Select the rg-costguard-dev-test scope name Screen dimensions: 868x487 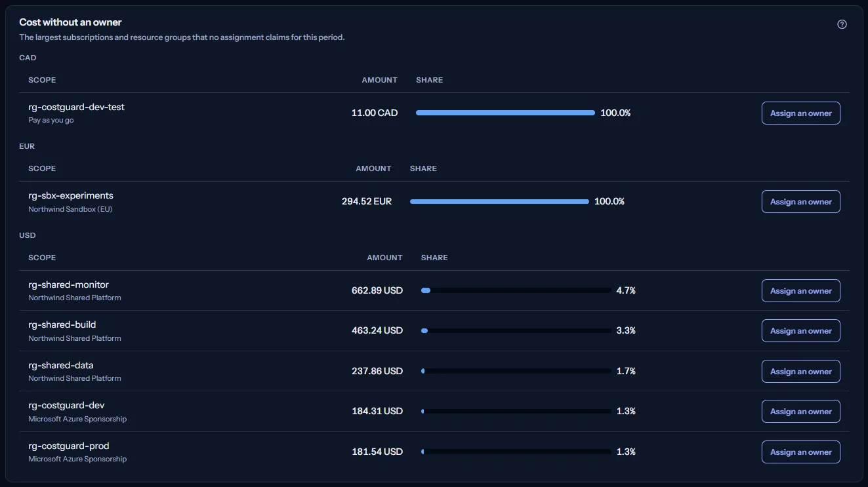[x=76, y=107]
